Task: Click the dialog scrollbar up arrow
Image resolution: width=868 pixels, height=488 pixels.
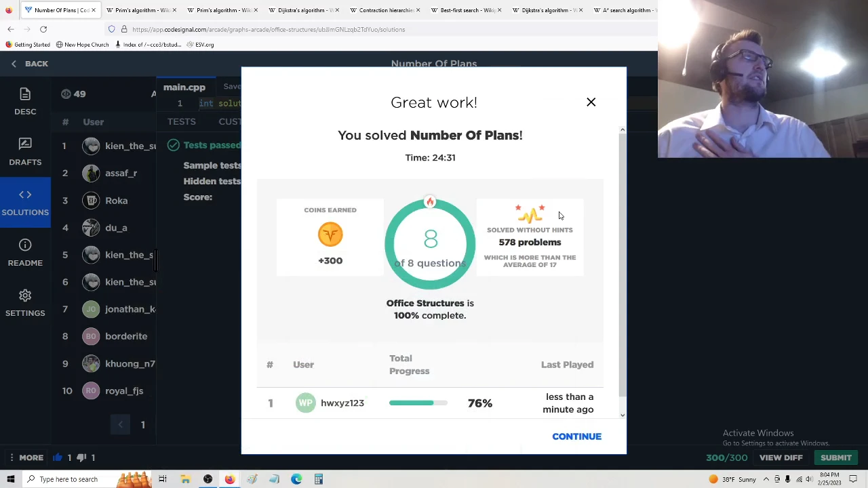Action: pyautogui.click(x=623, y=129)
